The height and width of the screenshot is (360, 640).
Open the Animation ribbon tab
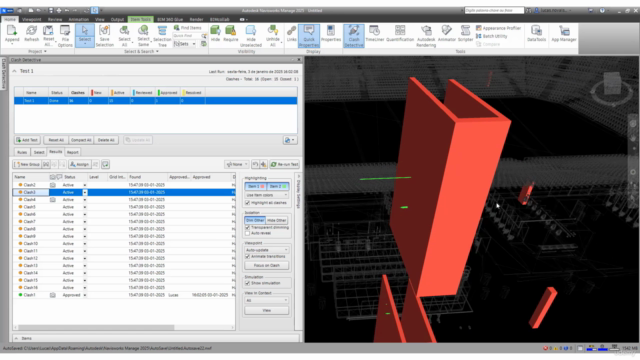pyautogui.click(x=78, y=19)
